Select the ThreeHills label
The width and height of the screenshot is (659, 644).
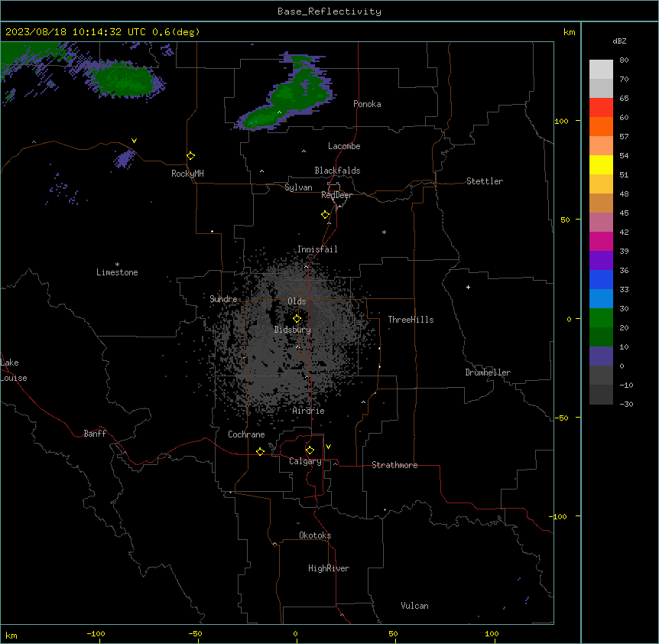coord(411,320)
